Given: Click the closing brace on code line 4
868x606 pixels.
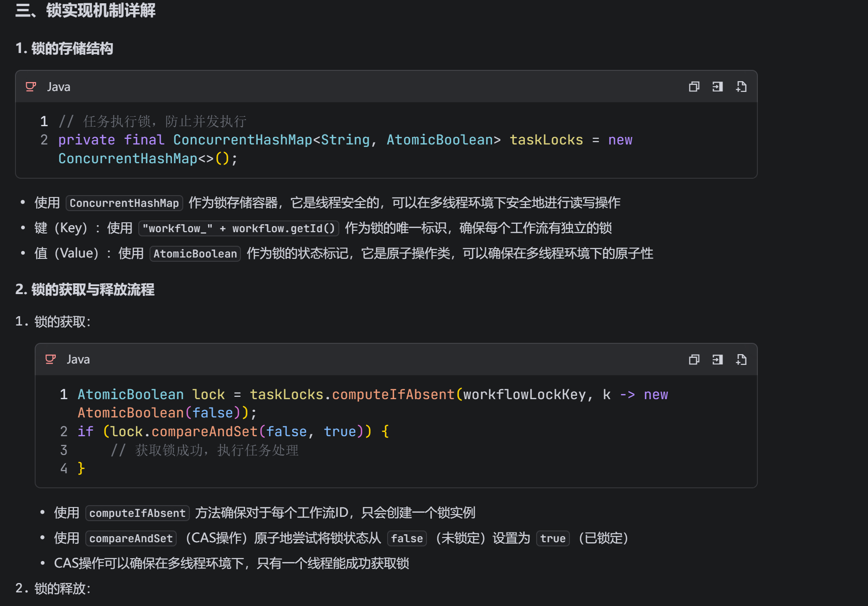Looking at the screenshot, I should (x=81, y=468).
